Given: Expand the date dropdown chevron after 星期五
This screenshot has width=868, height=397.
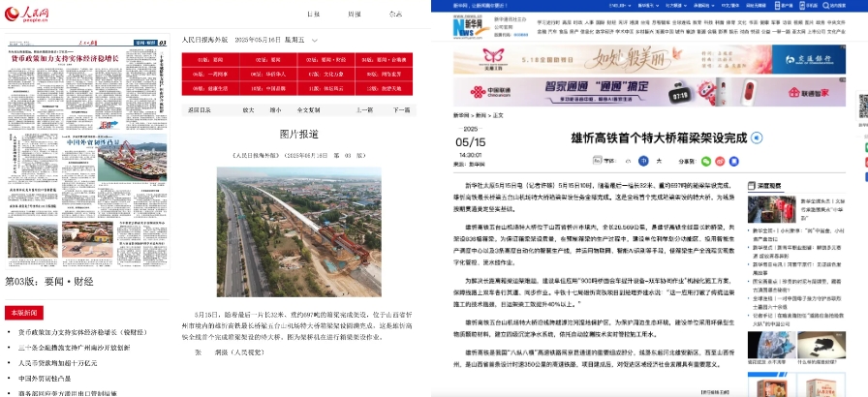Looking at the screenshot, I should [x=315, y=41].
